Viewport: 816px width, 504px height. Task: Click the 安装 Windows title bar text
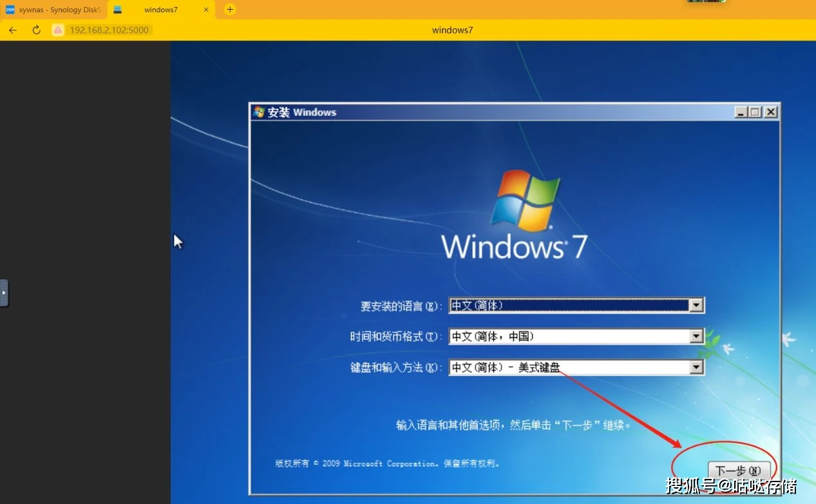(x=301, y=111)
